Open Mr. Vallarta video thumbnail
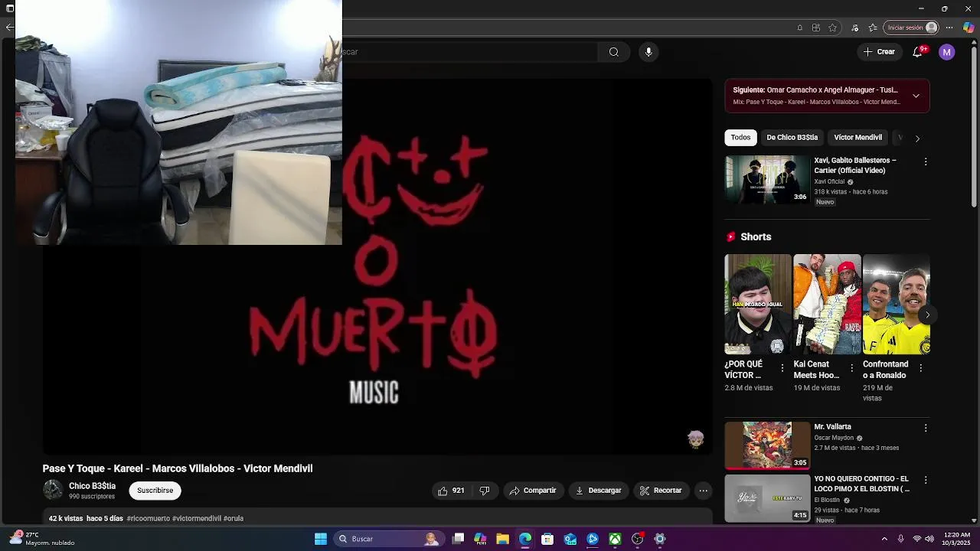The width and height of the screenshot is (980, 551). click(767, 445)
